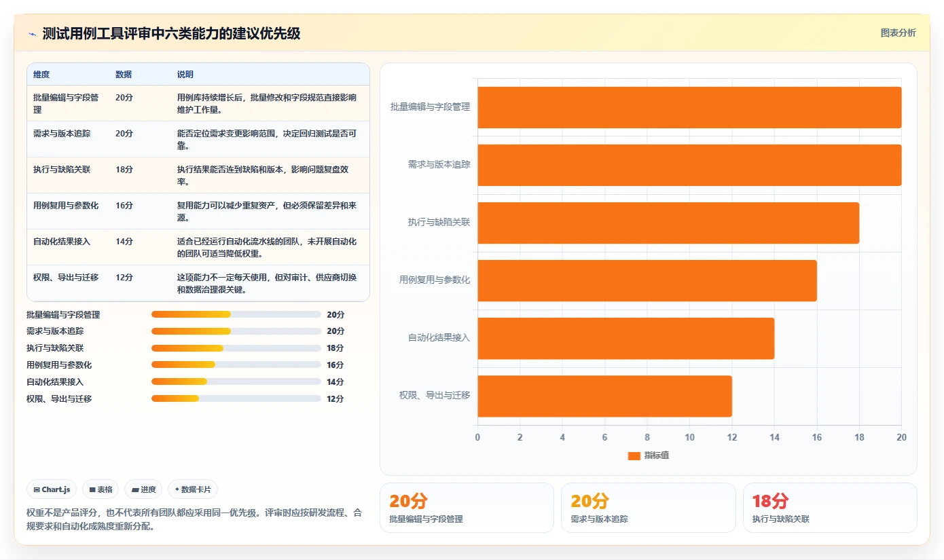The width and height of the screenshot is (944, 560).
Task: Click the description starting 执行结果能否连到缺陷
Action: point(263,175)
